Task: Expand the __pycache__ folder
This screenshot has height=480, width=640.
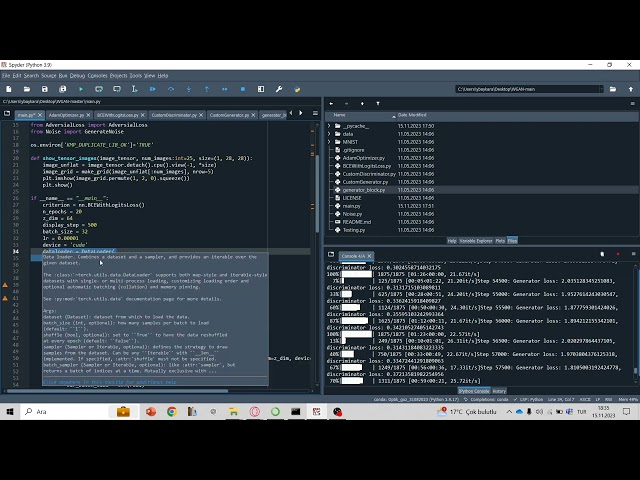Action: [329, 126]
